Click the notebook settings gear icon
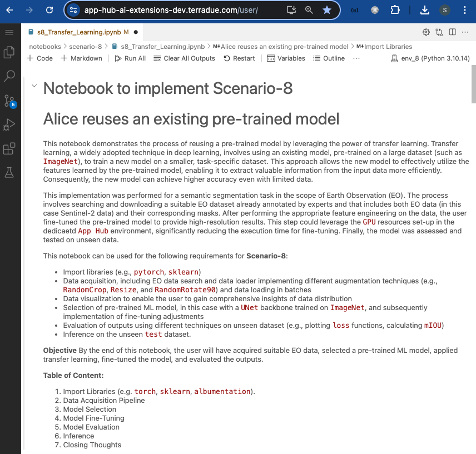This screenshot has height=454, width=476. (426, 32)
